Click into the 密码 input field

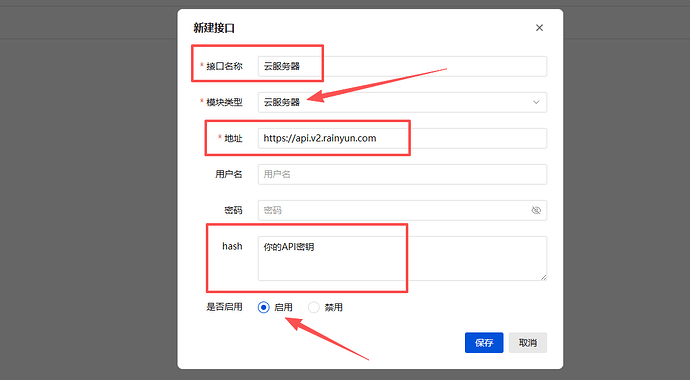tap(393, 210)
